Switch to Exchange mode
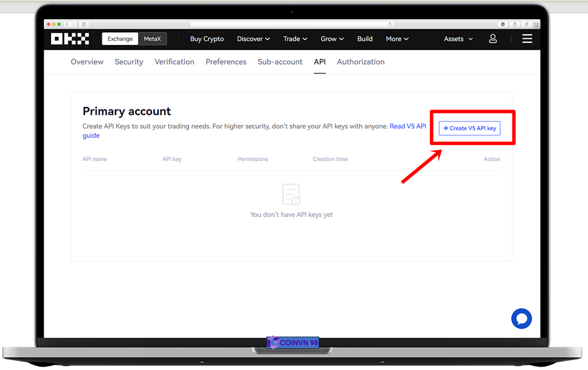 [x=120, y=39]
